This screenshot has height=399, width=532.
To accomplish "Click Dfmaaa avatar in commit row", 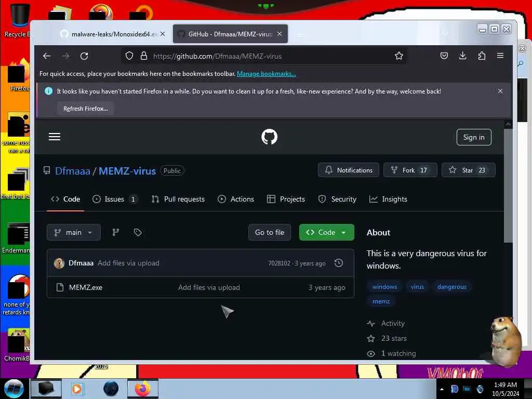I will [x=59, y=263].
